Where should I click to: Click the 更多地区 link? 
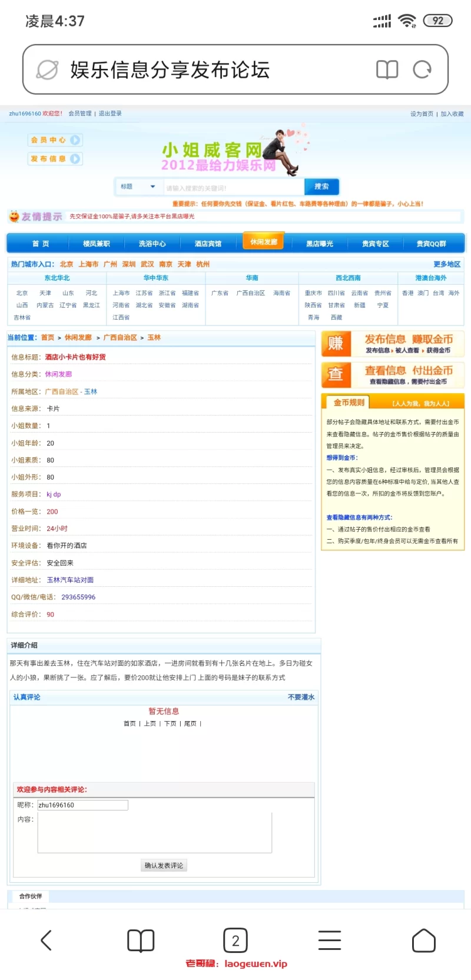point(446,264)
